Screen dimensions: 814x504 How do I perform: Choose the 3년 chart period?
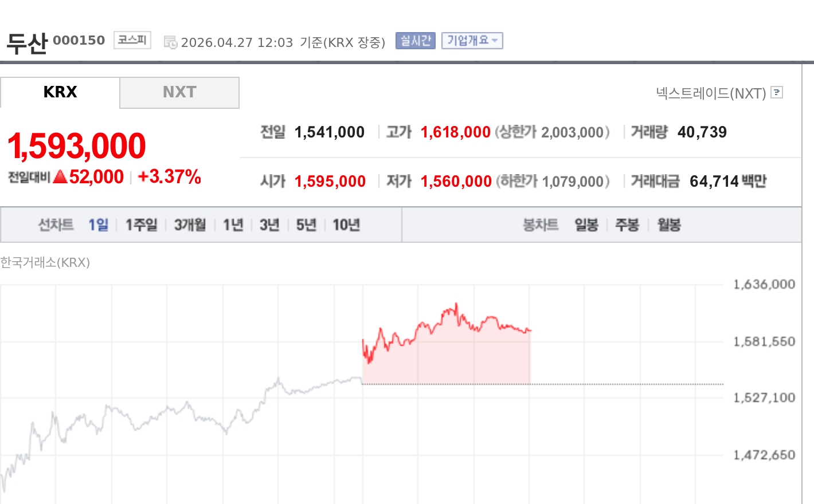tap(269, 225)
